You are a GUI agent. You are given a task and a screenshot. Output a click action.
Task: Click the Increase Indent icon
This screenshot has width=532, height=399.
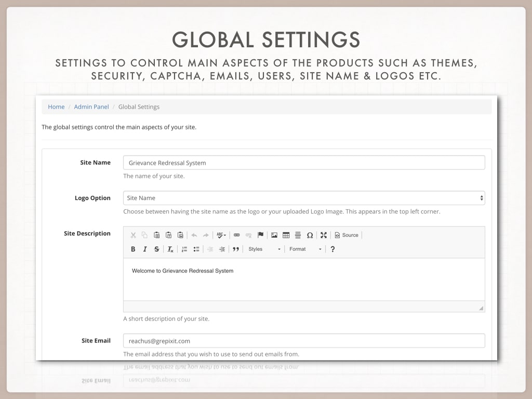tap(222, 249)
